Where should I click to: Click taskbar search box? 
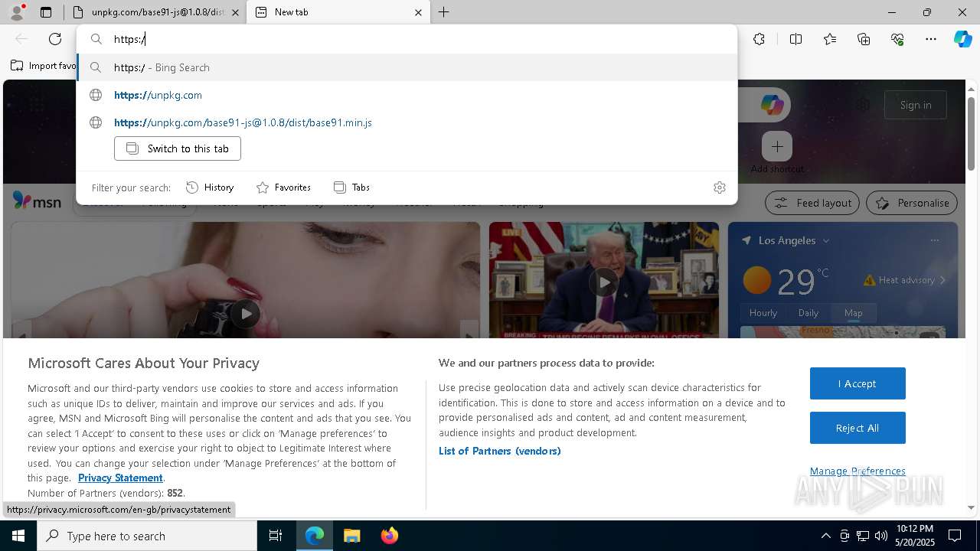point(147,536)
